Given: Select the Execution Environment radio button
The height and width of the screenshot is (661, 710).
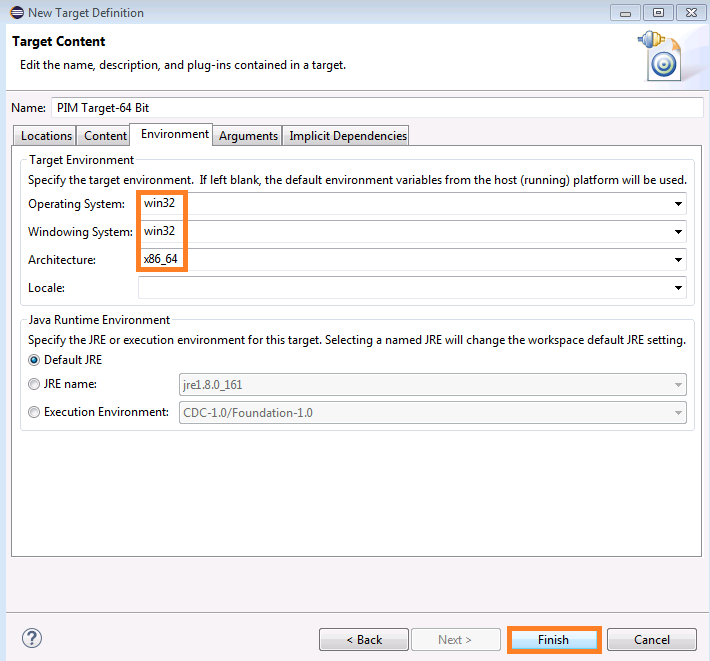Looking at the screenshot, I should pyautogui.click(x=34, y=412).
